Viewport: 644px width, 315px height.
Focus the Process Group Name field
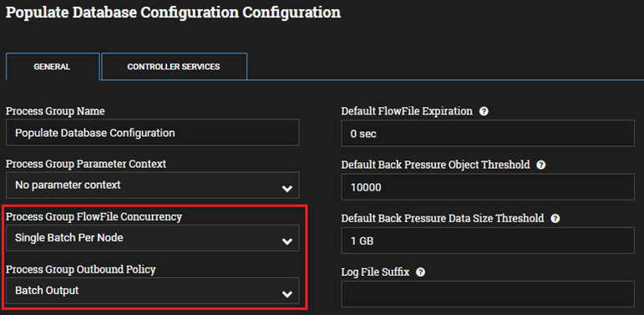click(152, 133)
